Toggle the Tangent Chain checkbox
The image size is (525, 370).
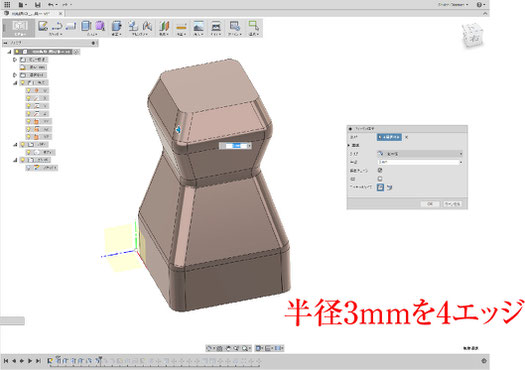(x=380, y=170)
